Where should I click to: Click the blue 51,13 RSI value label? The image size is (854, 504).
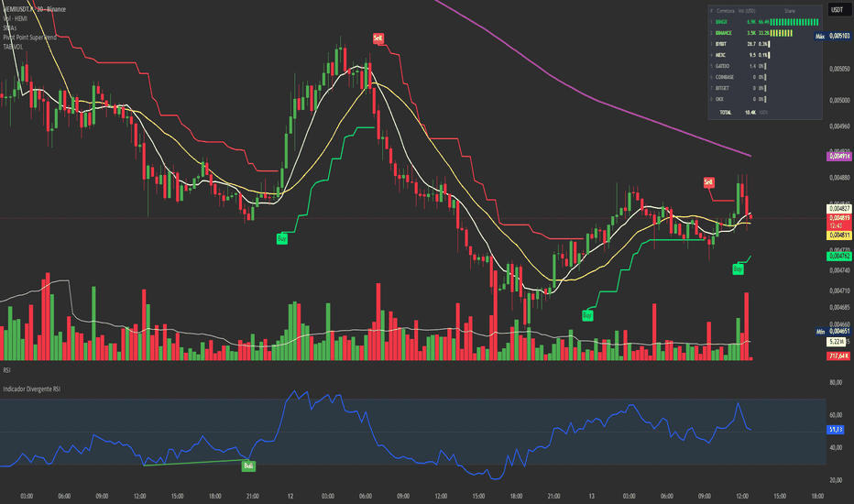(x=836, y=430)
